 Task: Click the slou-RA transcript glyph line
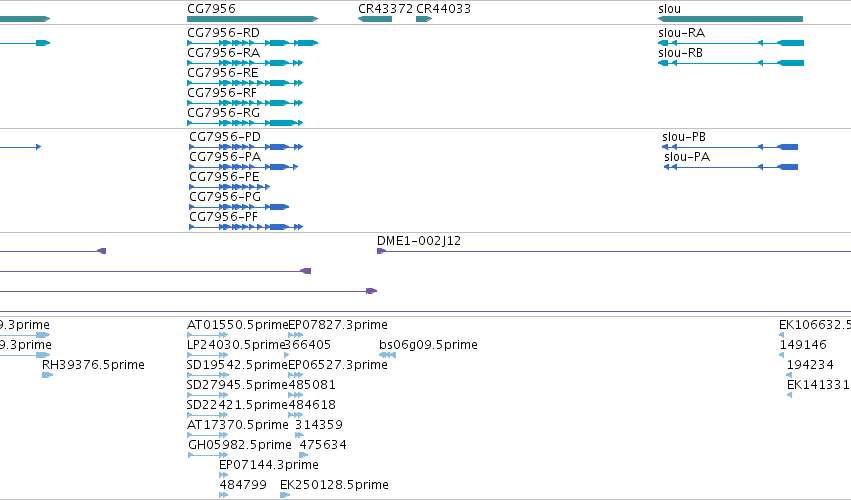[x=731, y=43]
